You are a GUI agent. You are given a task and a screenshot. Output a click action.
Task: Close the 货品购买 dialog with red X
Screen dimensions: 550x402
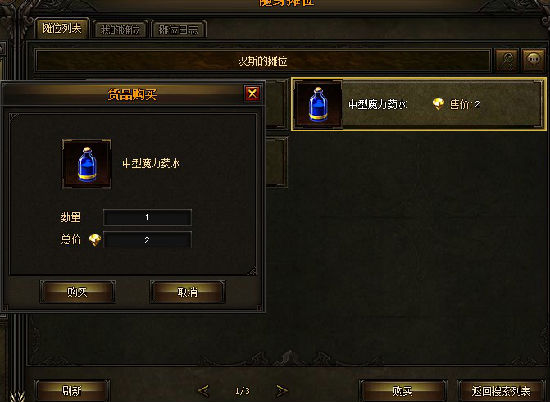(252, 94)
